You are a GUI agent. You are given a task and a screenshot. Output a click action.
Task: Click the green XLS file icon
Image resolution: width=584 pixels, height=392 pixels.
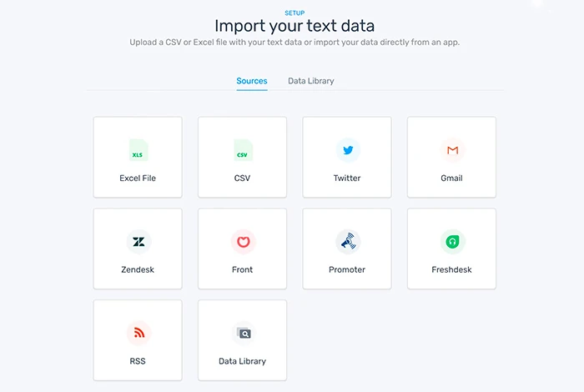pyautogui.click(x=138, y=150)
